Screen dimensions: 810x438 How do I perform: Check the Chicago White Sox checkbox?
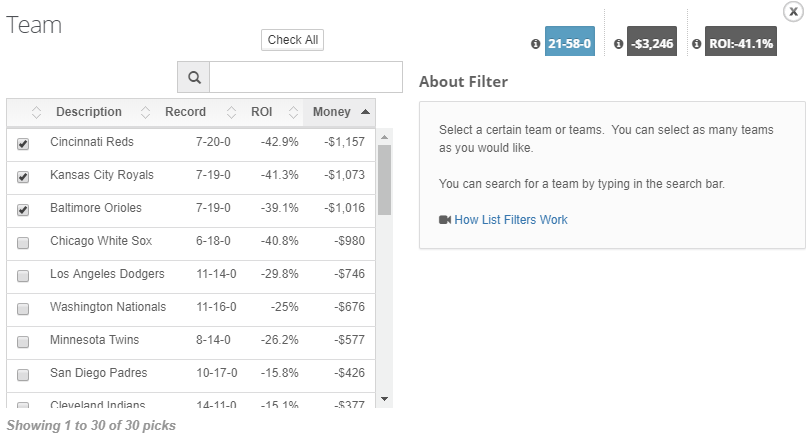(23, 243)
